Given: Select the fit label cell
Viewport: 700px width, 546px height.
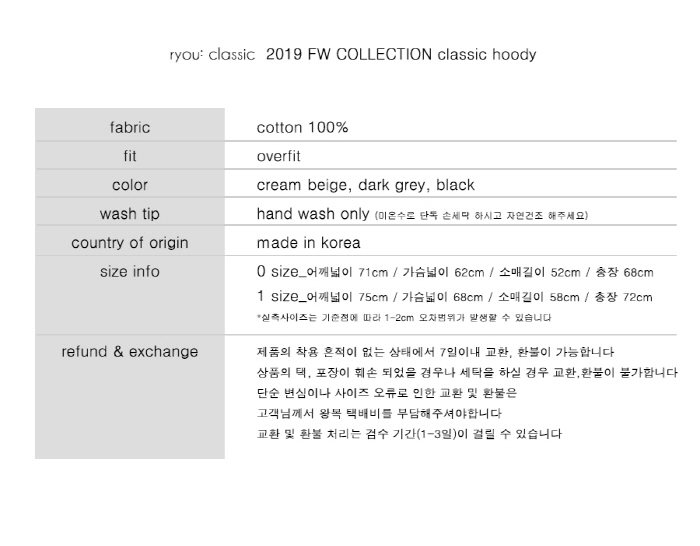Looking at the screenshot, I should point(130,156).
